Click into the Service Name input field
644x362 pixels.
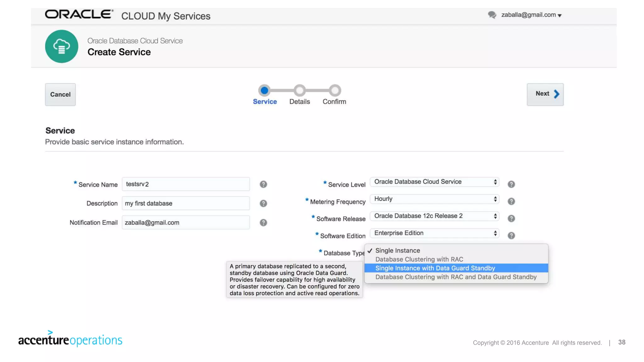tap(186, 184)
